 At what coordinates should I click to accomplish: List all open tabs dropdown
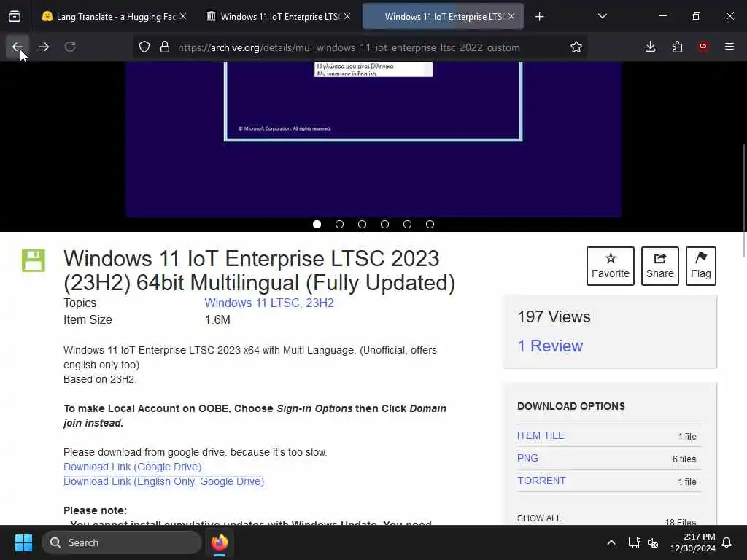(x=603, y=16)
